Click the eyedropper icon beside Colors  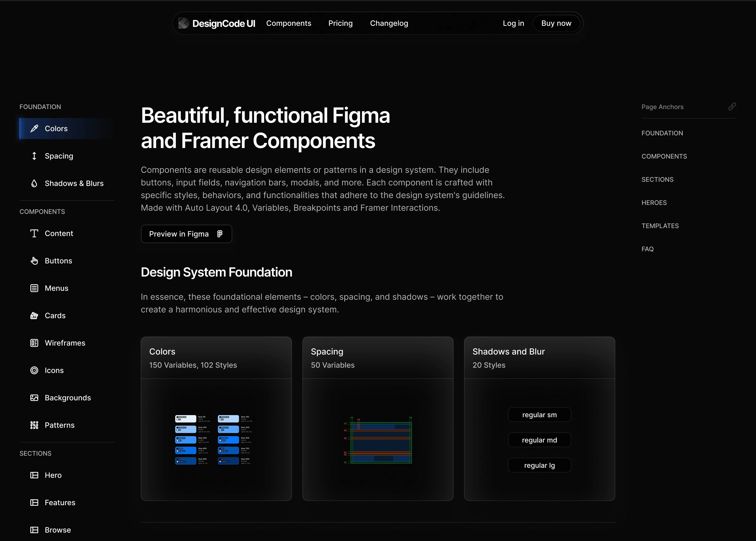34,129
